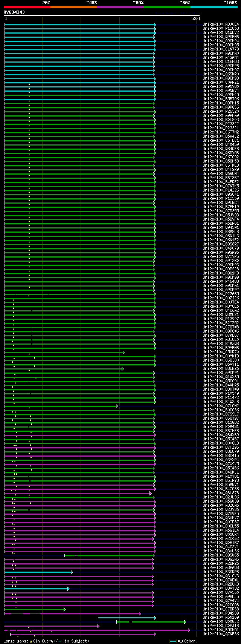Select hit UniRef100_P13907

[x=221, y=319]
